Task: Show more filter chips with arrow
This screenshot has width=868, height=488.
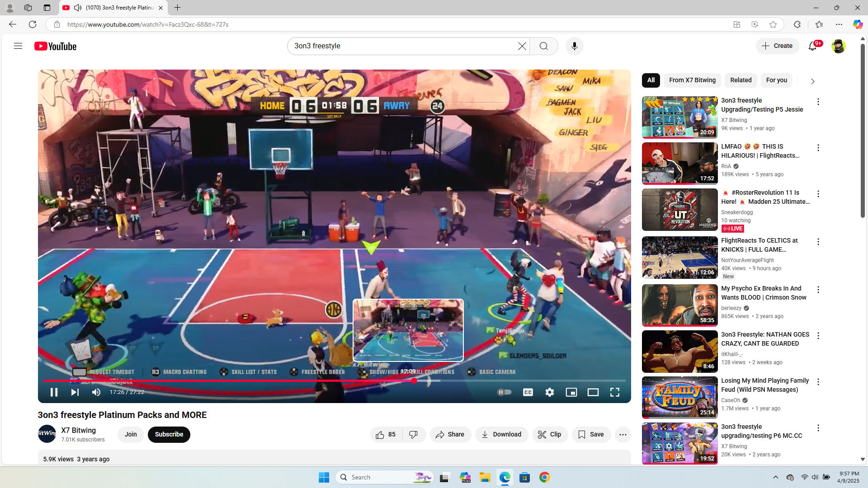Action: tap(812, 81)
